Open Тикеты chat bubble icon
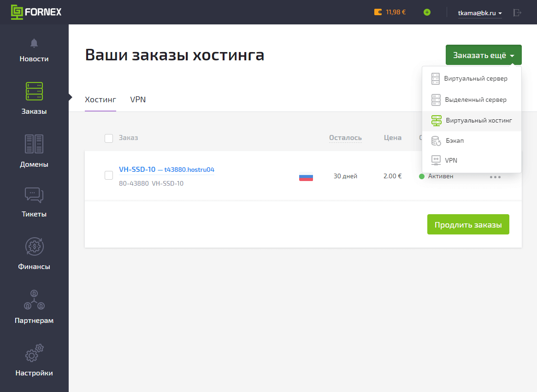The height and width of the screenshot is (392, 537). pyautogui.click(x=34, y=195)
